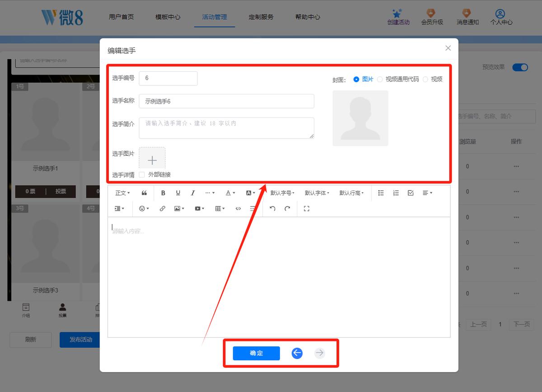Go to next contestant with grey arrow
Screen dimensions: 542x392
coord(319,353)
